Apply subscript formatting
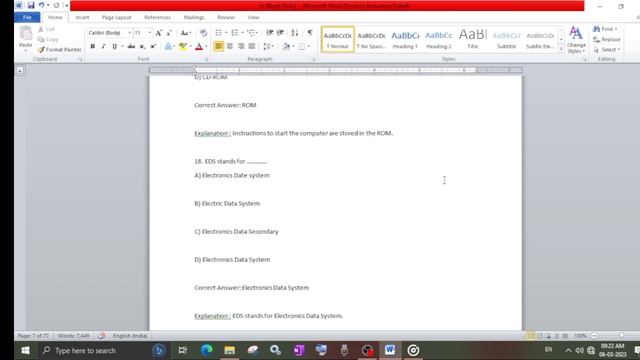 pos(142,47)
